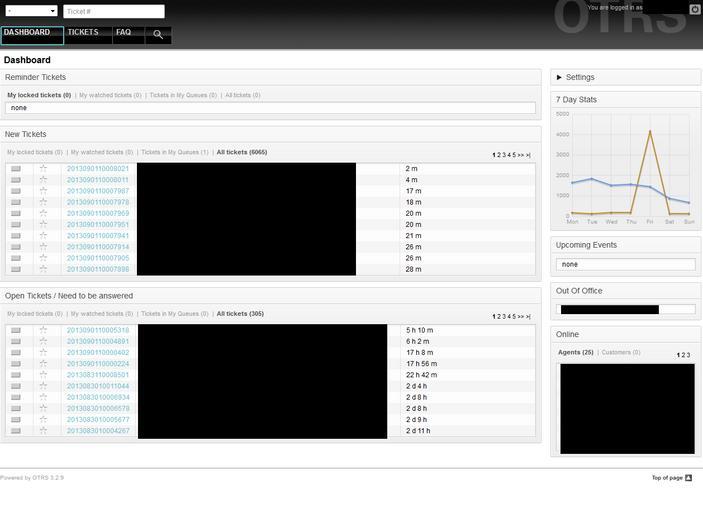Click the star icon for ticket 2013083010004267
Image resolution: width=703 pixels, height=512 pixels.
tap(43, 431)
